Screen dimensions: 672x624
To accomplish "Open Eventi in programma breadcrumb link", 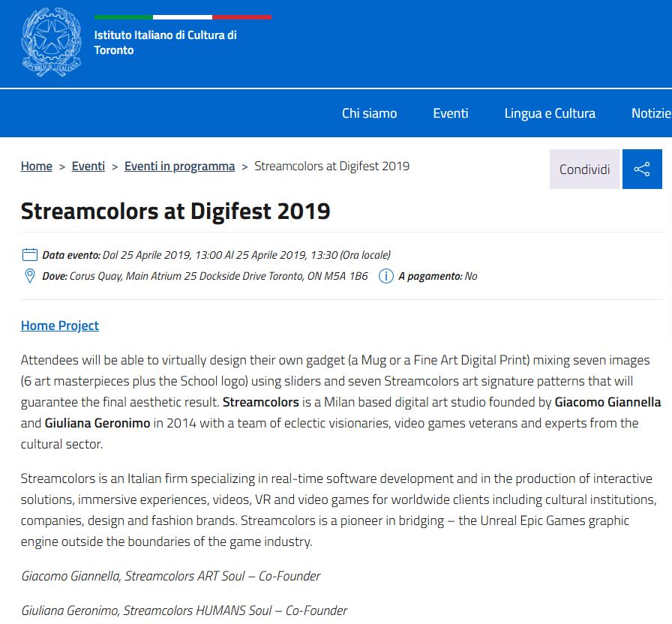I will pos(179,166).
